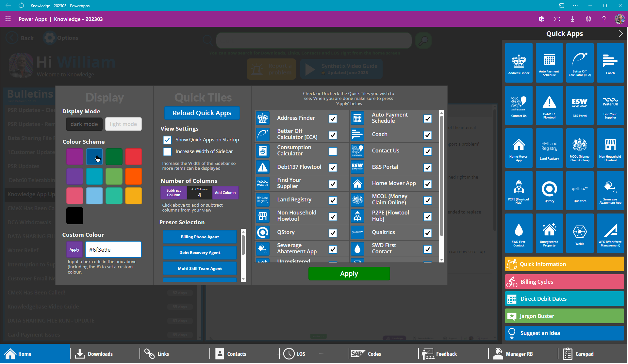
Task: Open the Address Finder quick app tile
Action: tap(519, 63)
